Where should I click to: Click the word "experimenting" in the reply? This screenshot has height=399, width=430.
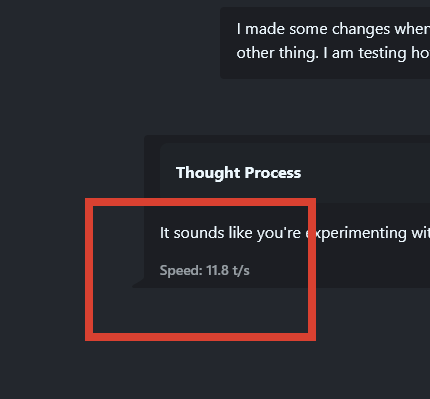356,233
